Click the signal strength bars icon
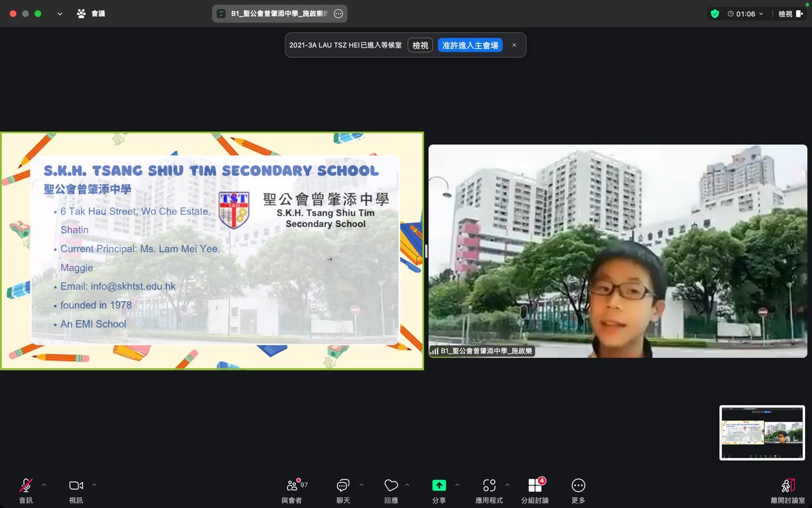This screenshot has width=812, height=508. click(x=434, y=351)
